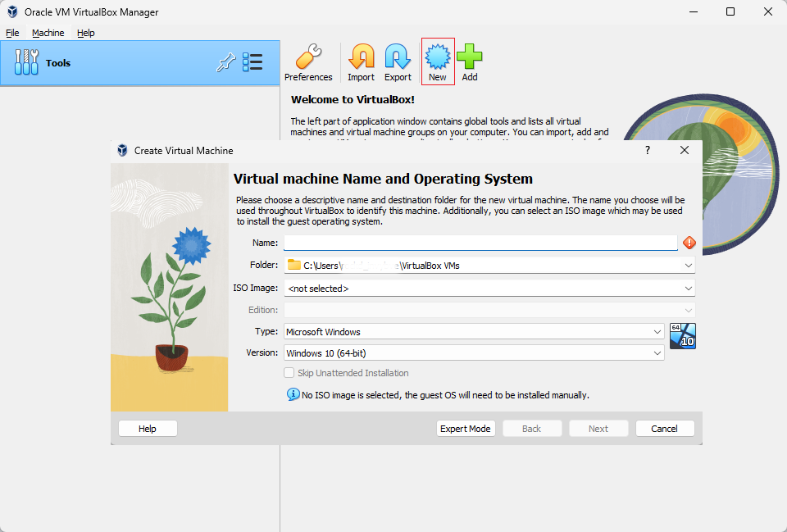Click the Name input field
The height and width of the screenshot is (532, 787).
pos(481,243)
